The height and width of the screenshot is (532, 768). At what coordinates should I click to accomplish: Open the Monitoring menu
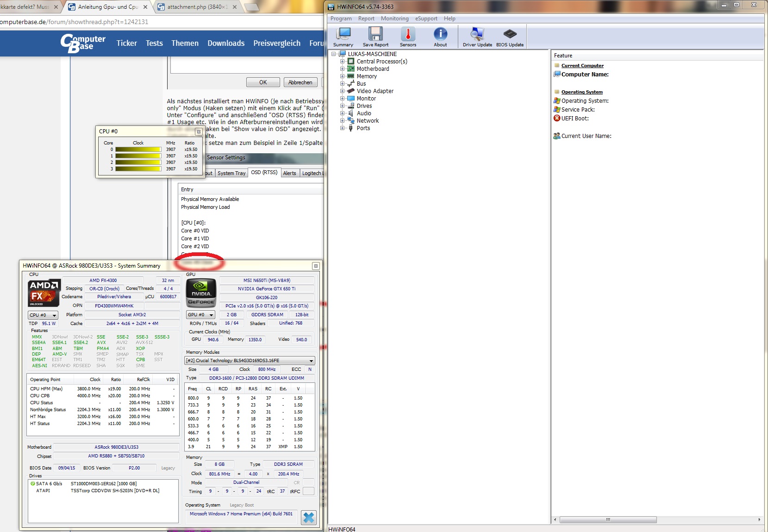tap(394, 19)
